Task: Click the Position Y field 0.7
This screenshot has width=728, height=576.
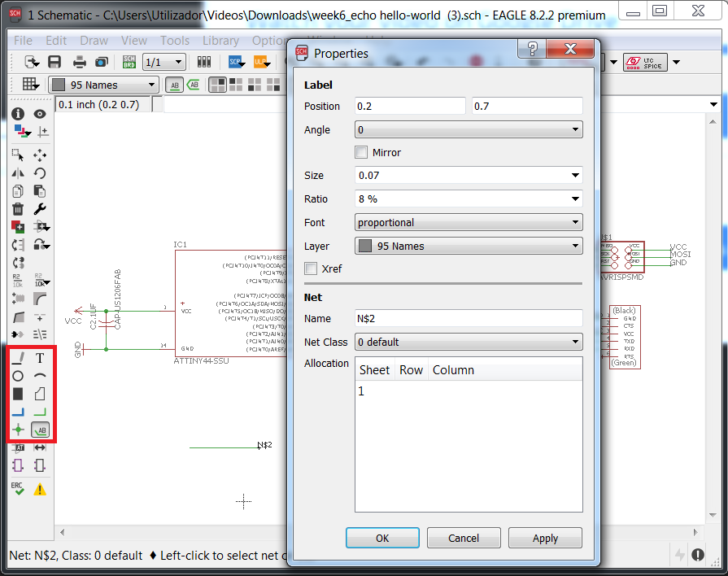Action: (x=527, y=106)
